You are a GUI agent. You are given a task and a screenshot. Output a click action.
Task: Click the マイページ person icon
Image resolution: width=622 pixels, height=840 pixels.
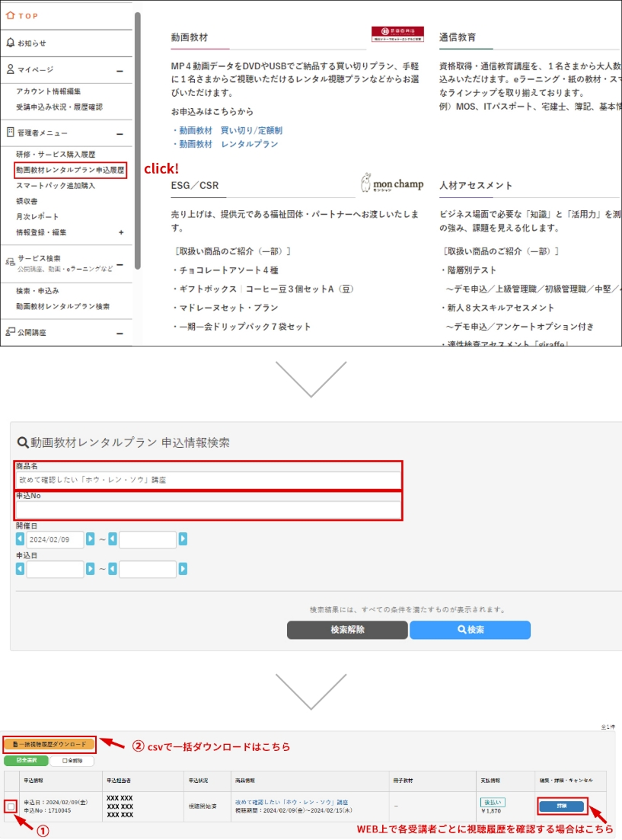pos(10,69)
